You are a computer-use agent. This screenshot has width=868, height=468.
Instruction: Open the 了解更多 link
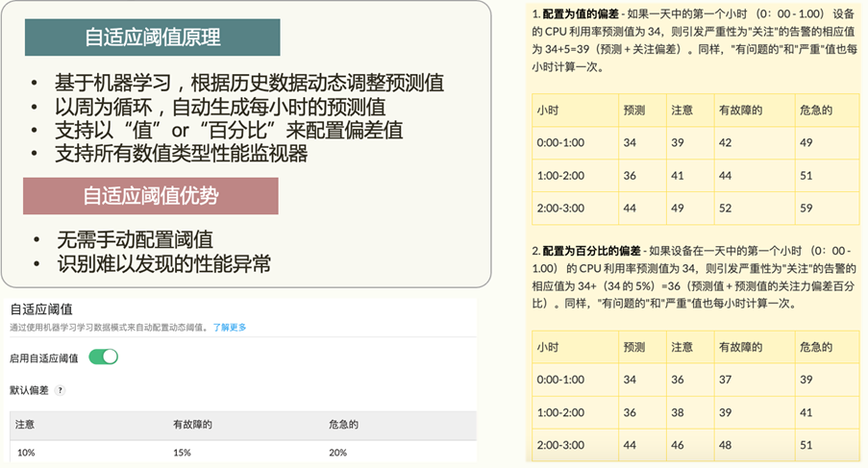[x=230, y=328]
